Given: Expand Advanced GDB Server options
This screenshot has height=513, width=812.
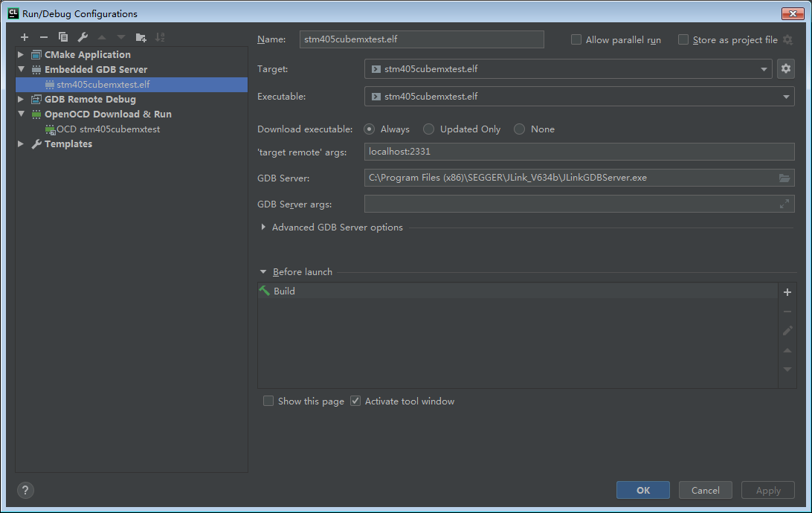Looking at the screenshot, I should pyautogui.click(x=262, y=228).
